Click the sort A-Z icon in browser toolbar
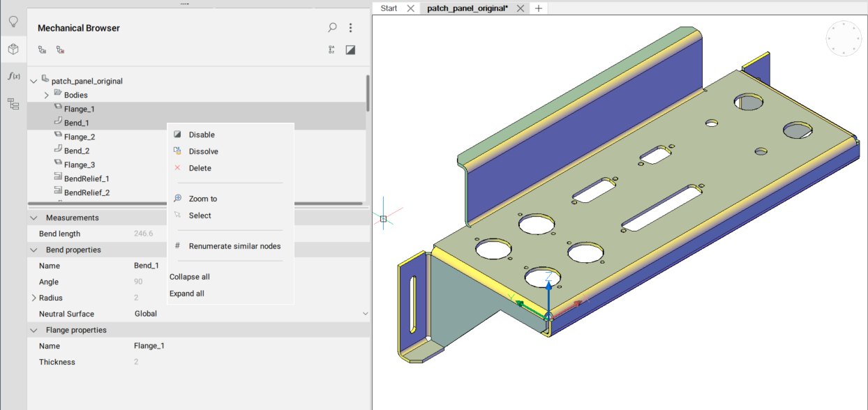 332,50
